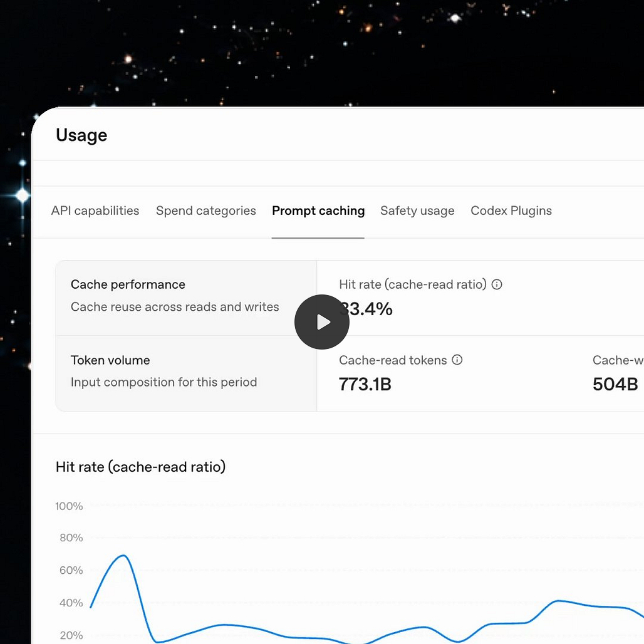
Task: Click the info icon beside Hit rate
Action: point(497,284)
